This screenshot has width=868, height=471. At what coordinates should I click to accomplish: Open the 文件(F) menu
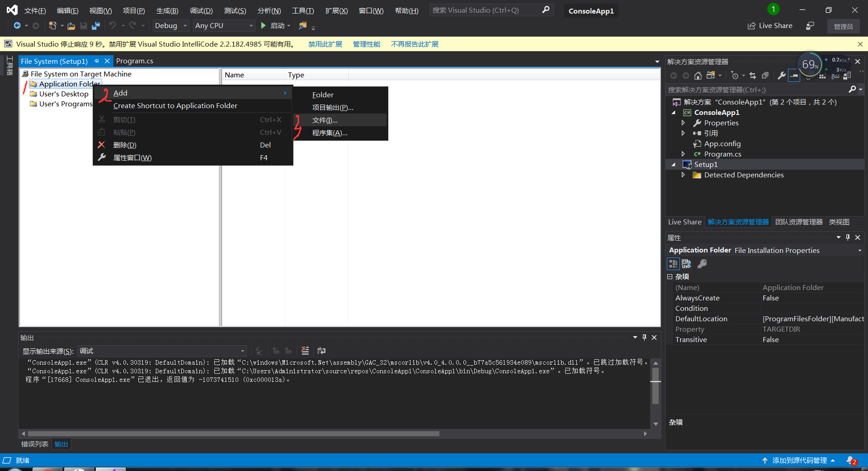pyautogui.click(x=35, y=10)
